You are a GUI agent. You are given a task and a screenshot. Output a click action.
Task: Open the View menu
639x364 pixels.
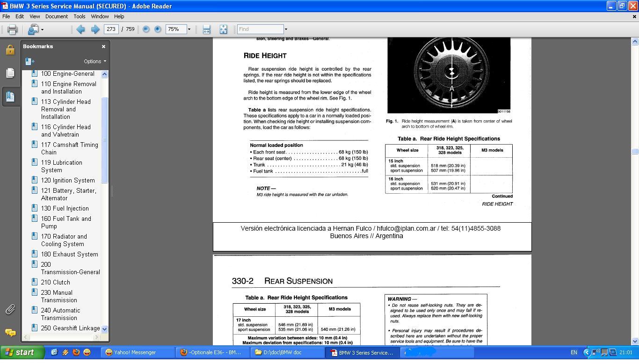coord(35,16)
